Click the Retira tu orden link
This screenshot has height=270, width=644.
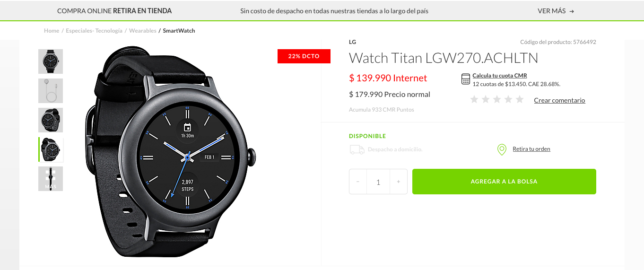click(531, 149)
